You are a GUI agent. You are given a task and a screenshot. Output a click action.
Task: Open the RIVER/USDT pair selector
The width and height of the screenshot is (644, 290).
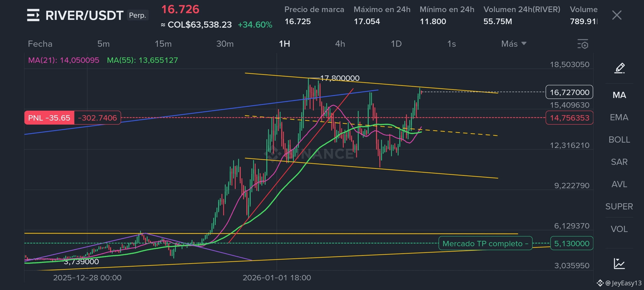[x=84, y=16]
